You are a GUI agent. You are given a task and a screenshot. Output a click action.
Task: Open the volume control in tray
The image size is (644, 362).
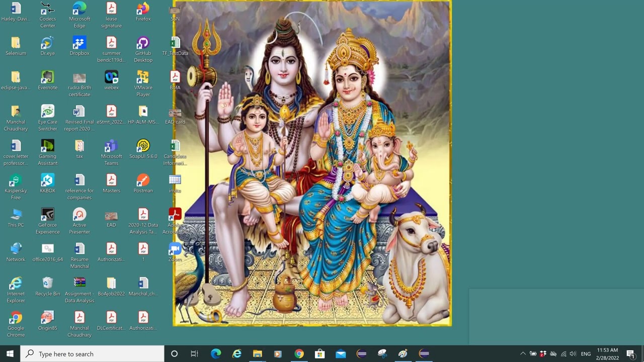573,353
